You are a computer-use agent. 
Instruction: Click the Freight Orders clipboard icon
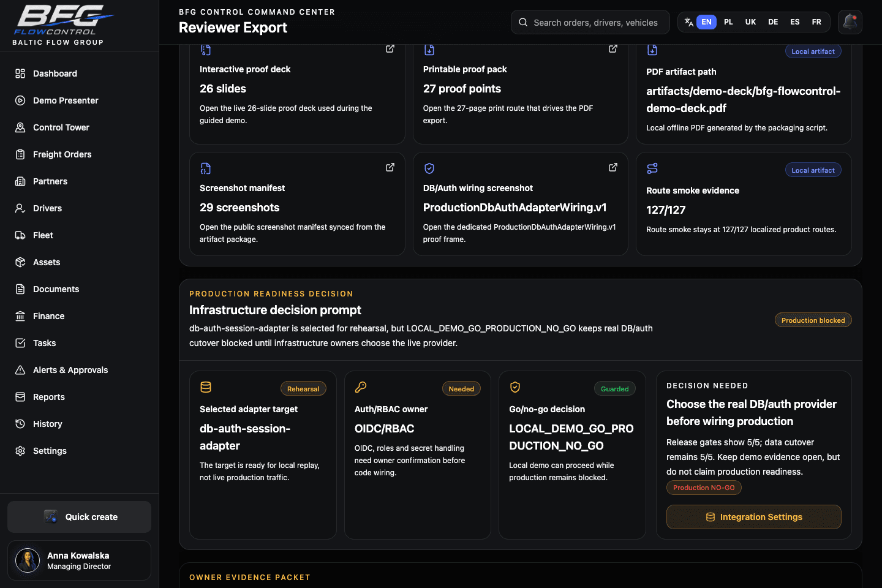tap(20, 154)
